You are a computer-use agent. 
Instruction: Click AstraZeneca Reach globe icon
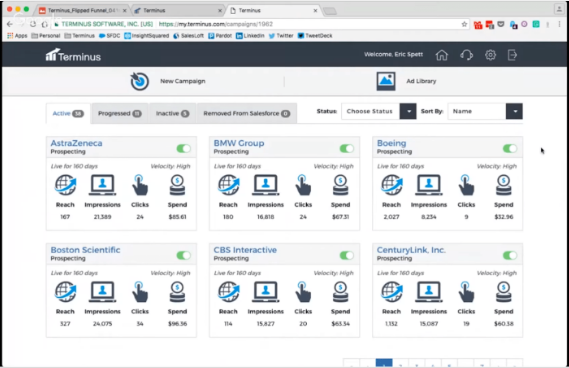[x=65, y=185]
